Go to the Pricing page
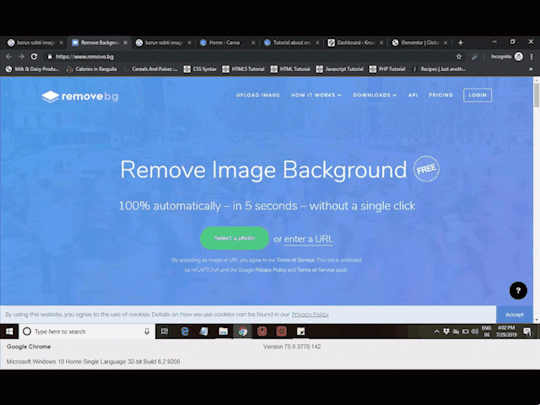540x405 pixels. 440,95
